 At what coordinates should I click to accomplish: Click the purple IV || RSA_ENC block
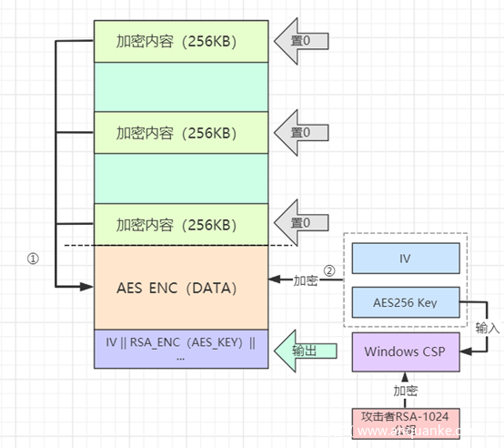181,350
